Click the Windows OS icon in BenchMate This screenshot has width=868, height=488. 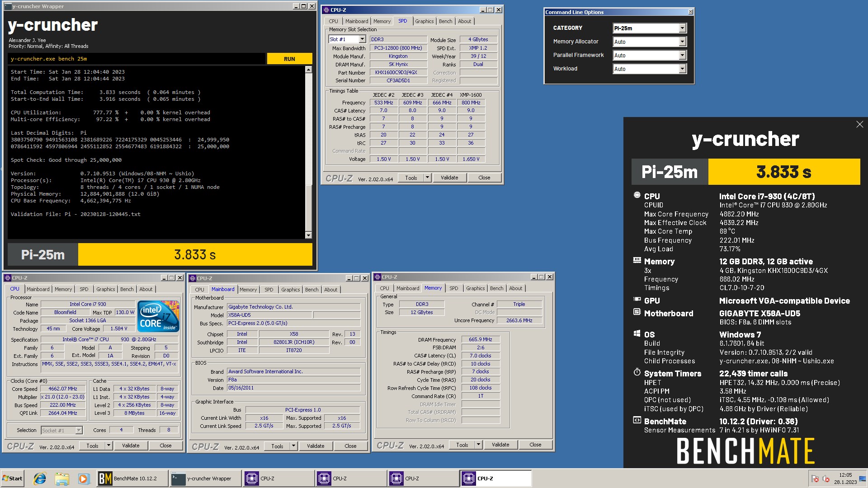point(637,334)
